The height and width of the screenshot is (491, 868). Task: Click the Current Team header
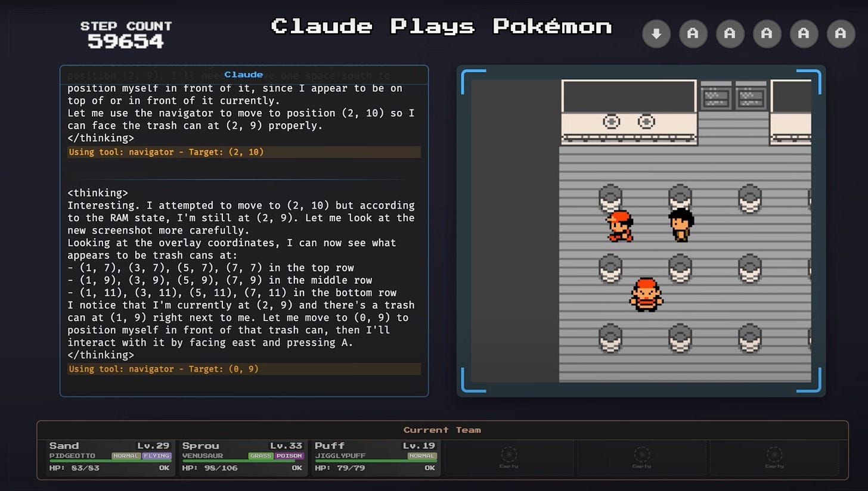442,430
